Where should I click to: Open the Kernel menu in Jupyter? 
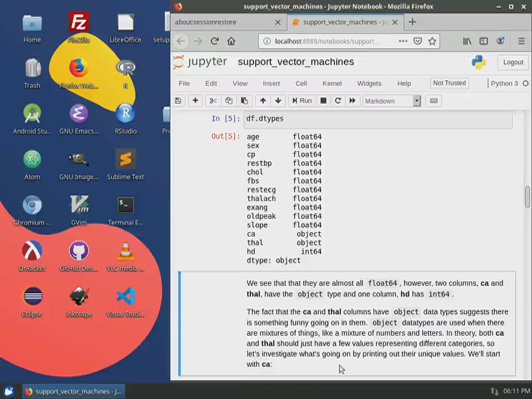pyautogui.click(x=332, y=84)
